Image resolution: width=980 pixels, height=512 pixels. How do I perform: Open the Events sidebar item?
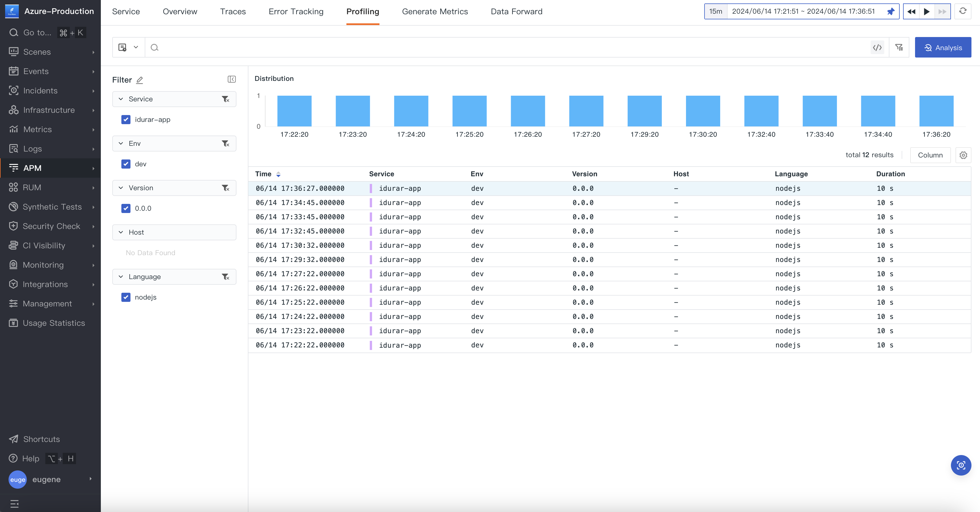50,71
